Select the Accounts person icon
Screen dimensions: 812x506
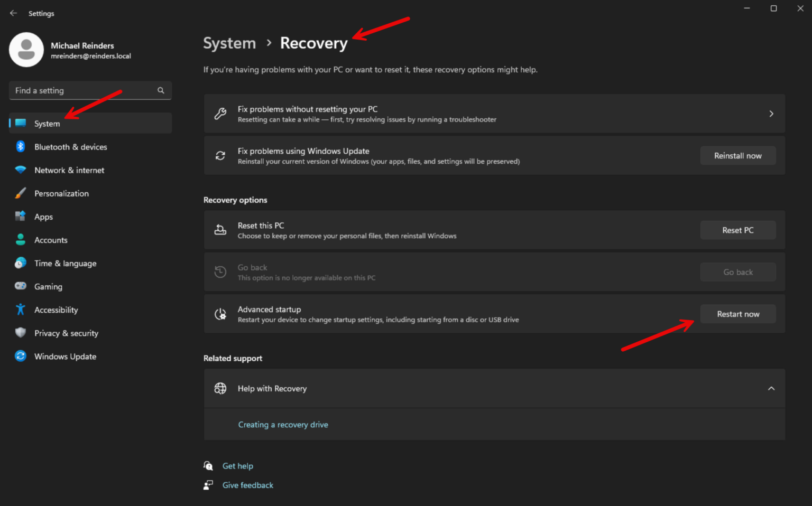click(x=20, y=240)
